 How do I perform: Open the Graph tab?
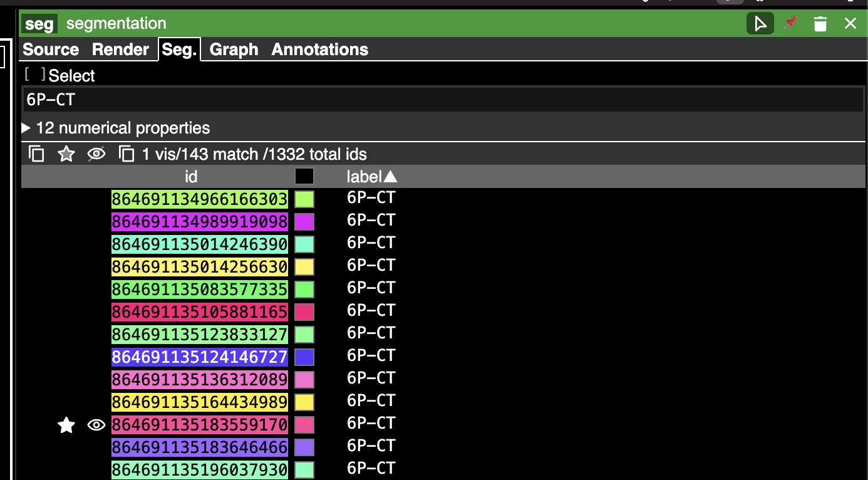(234, 50)
